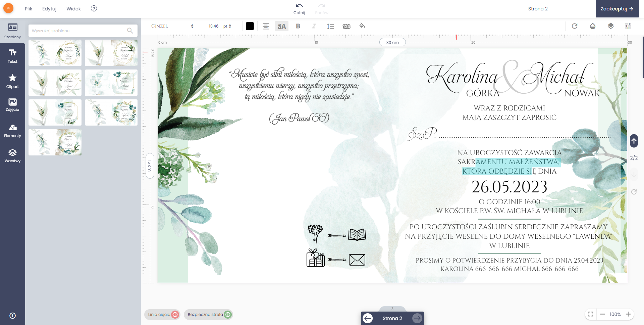Click the Zaakceptuj button
Viewport: 644px width, 325px height.
click(617, 9)
